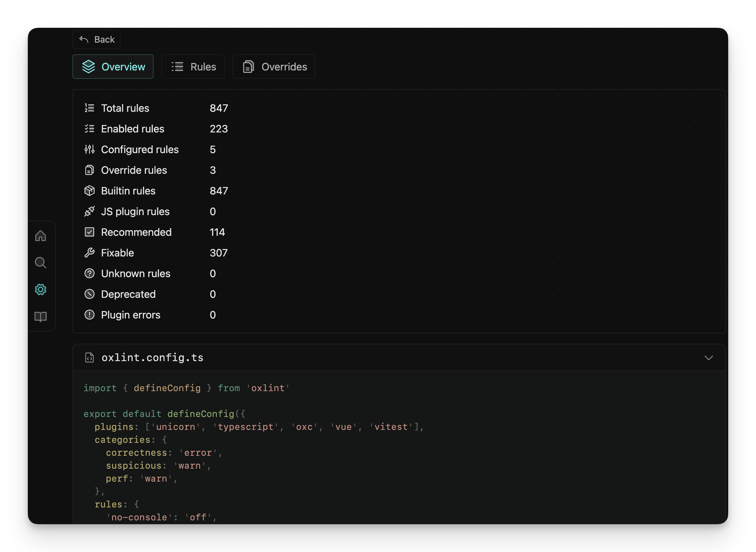Click the Overview tab layers icon
Screen dimensions: 756x552
point(89,67)
